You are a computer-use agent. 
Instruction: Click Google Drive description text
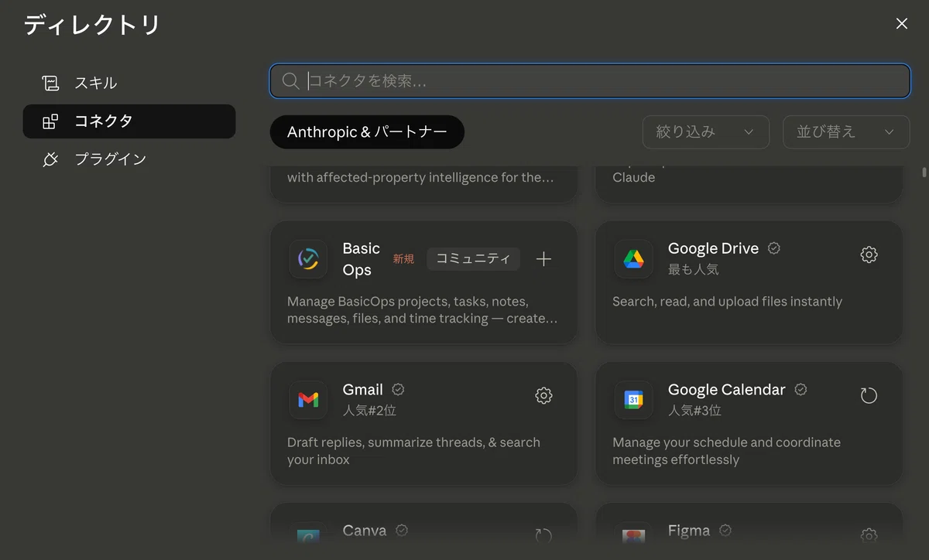[x=727, y=302]
